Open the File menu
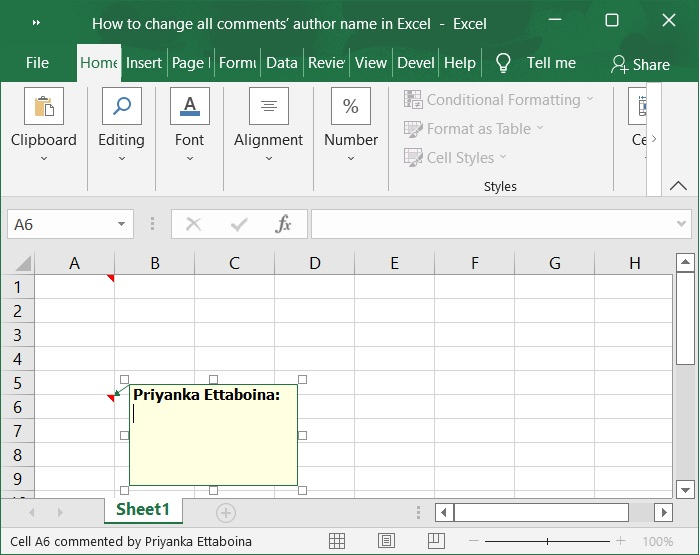 point(37,62)
